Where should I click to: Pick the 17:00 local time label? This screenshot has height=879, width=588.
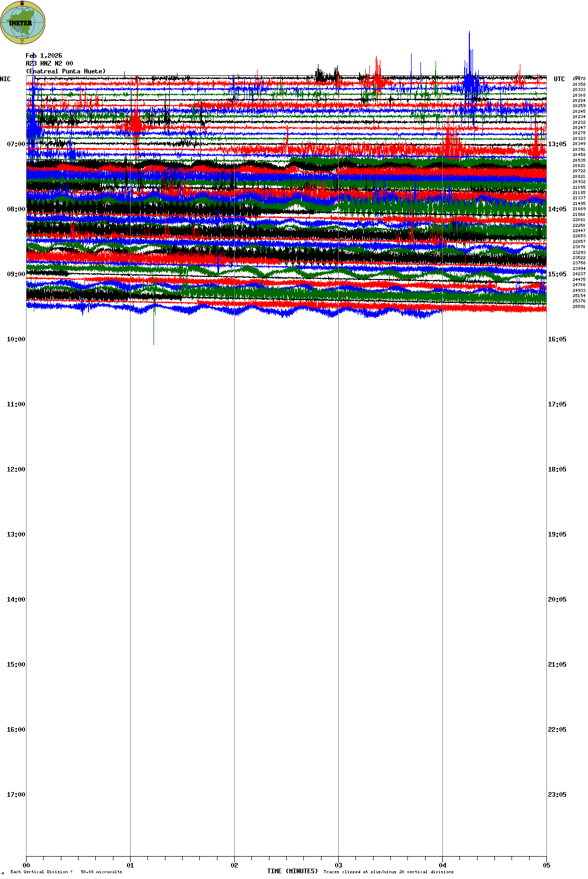pyautogui.click(x=16, y=795)
